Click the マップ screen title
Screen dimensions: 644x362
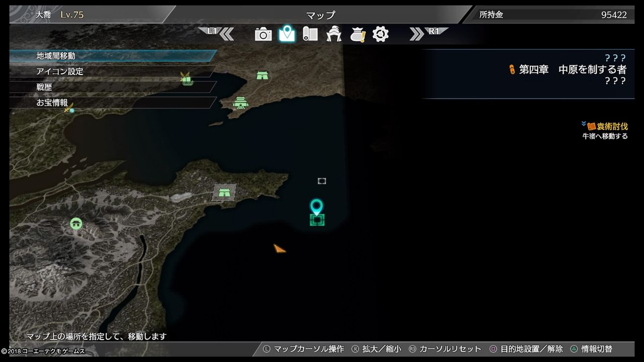[320, 15]
